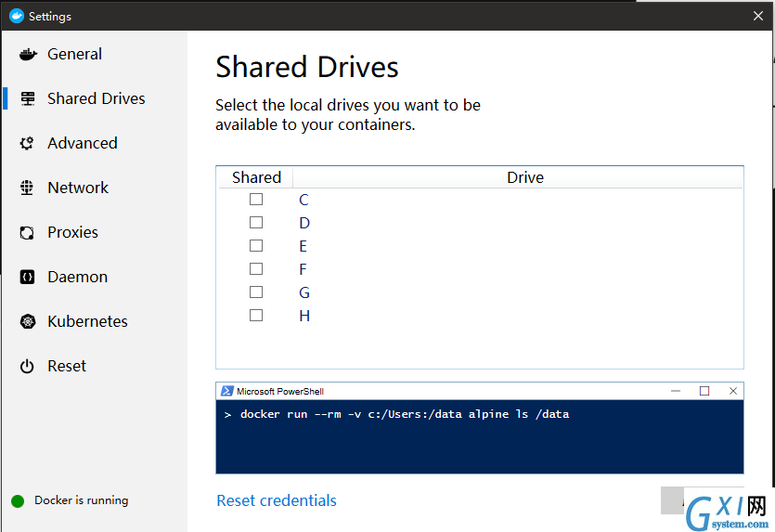Select drive letter G in the list
The height and width of the screenshot is (532, 775).
pyautogui.click(x=304, y=292)
